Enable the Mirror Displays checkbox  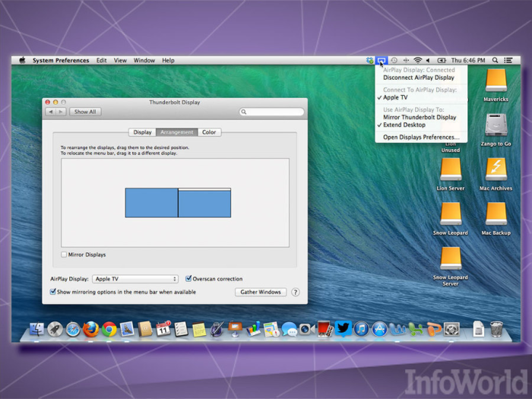64,255
